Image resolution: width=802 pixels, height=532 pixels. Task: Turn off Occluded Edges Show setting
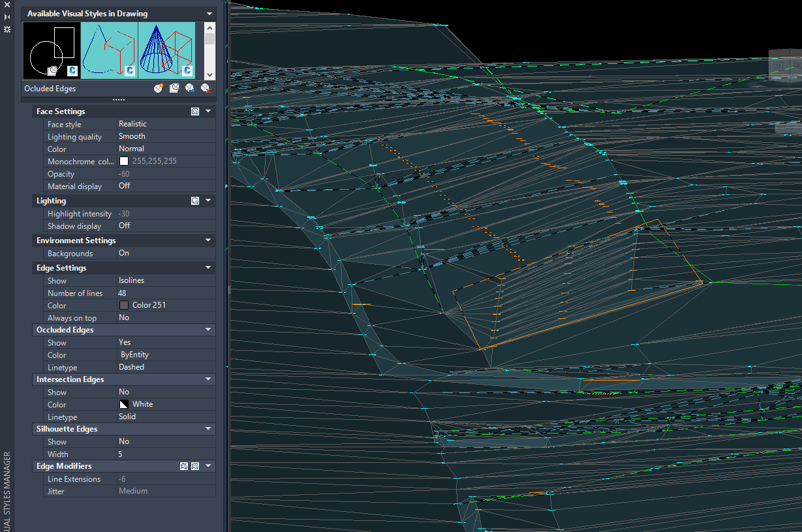pos(165,342)
